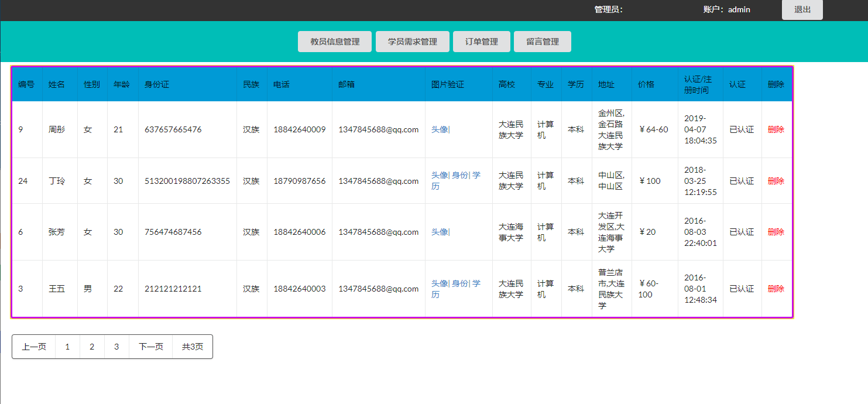Screen dimensions: 868x404
Task: Click the 退出 logout button
Action: (802, 9)
